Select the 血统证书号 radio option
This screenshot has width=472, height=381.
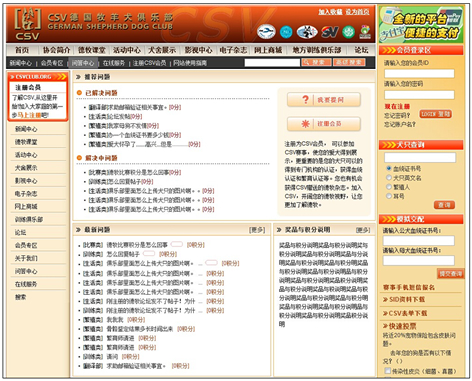click(389, 168)
